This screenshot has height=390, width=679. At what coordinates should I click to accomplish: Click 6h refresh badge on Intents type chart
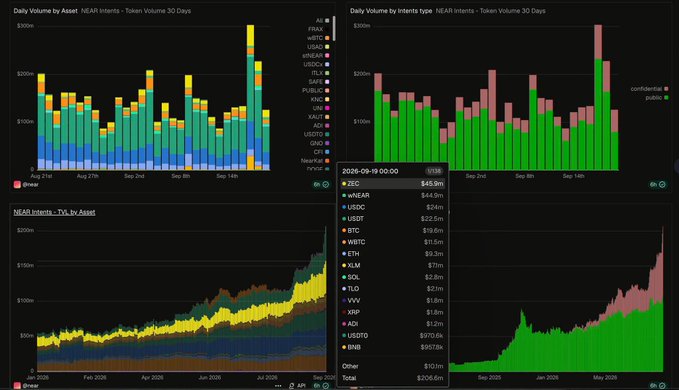coord(657,184)
